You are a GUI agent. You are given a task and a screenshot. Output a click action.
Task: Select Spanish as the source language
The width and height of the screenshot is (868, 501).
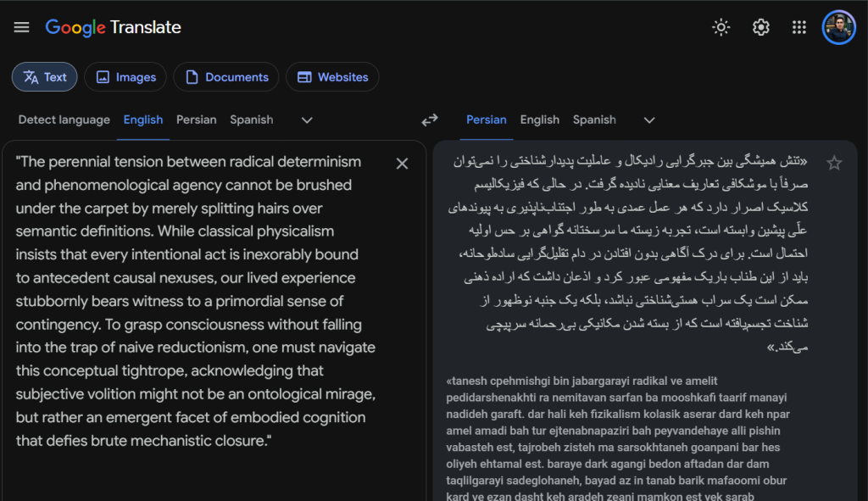click(x=252, y=120)
